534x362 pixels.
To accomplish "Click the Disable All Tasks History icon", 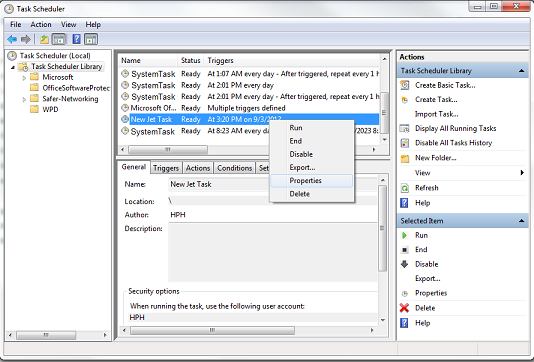I will pyautogui.click(x=405, y=143).
